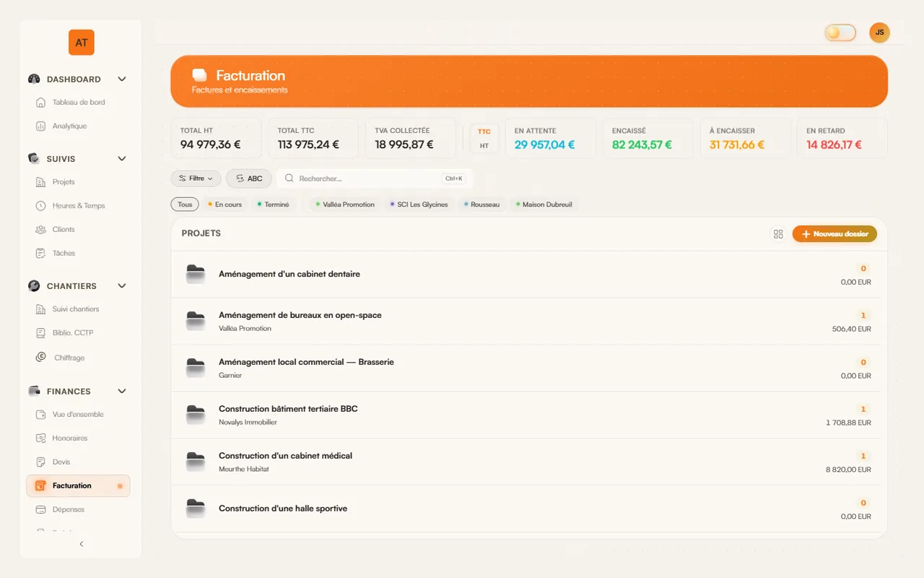Screen dimensions: 924x578
Task: Click the Devis document icon
Action: [40, 462]
